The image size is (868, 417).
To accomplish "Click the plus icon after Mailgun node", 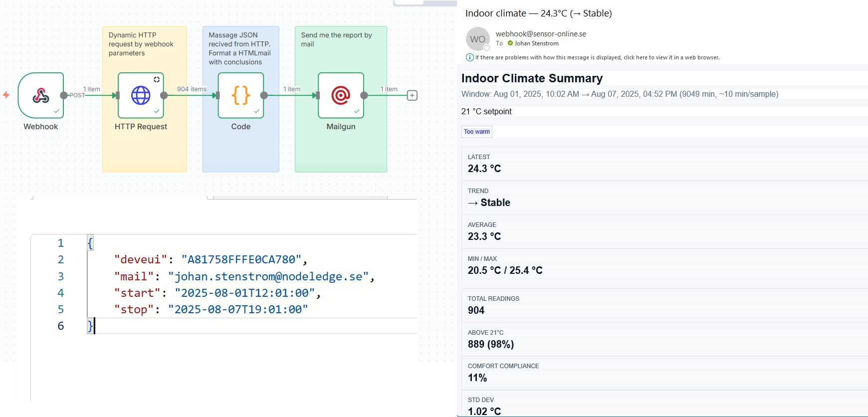I will (x=412, y=95).
